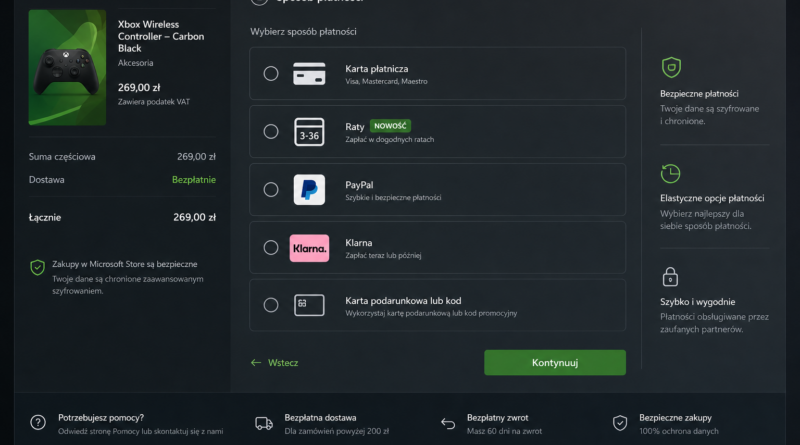Click the shield icon by Bezpieczne zakupy
Screen dimensions: 800x445
pos(620,423)
